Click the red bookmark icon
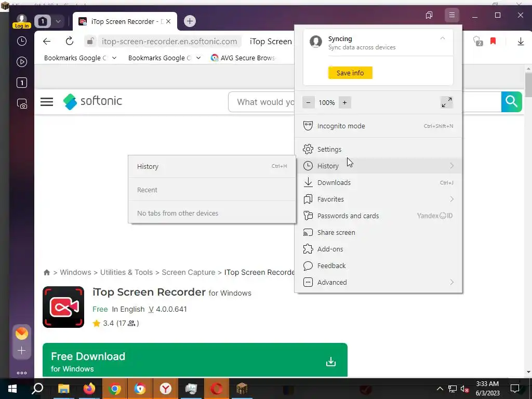Viewport: 532px width, 399px height. pyautogui.click(x=493, y=41)
